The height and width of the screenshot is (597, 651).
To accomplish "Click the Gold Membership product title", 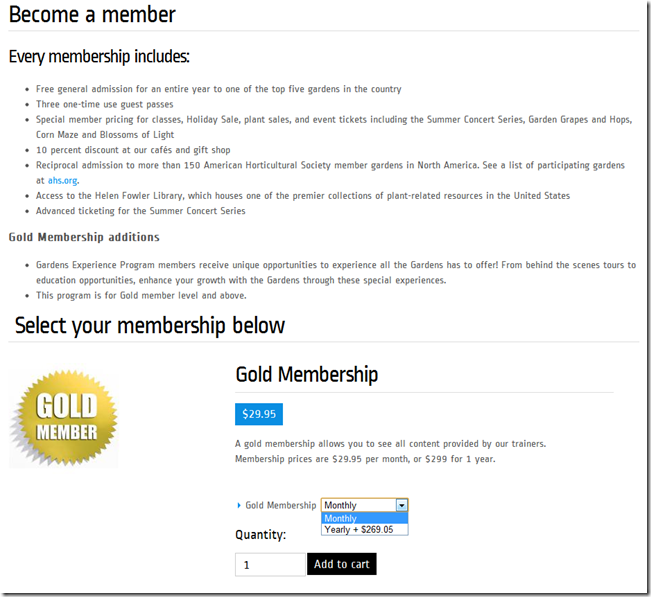I will click(x=307, y=375).
